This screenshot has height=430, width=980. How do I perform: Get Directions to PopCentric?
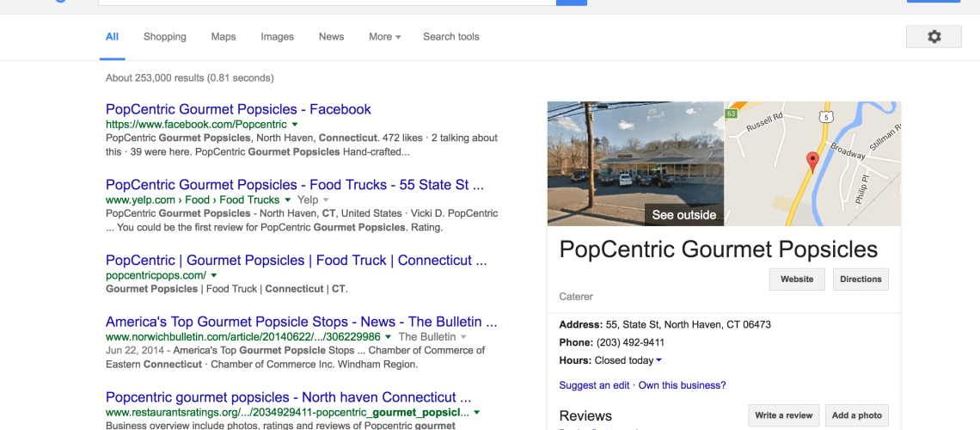click(861, 279)
